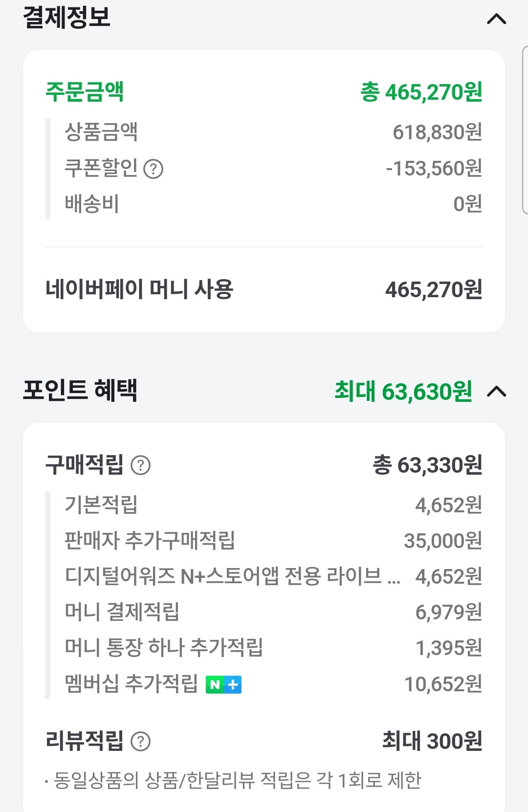The width and height of the screenshot is (528, 812).
Task: Select the 네이버페이 머니 사용 row
Action: pyautogui.click(x=264, y=289)
